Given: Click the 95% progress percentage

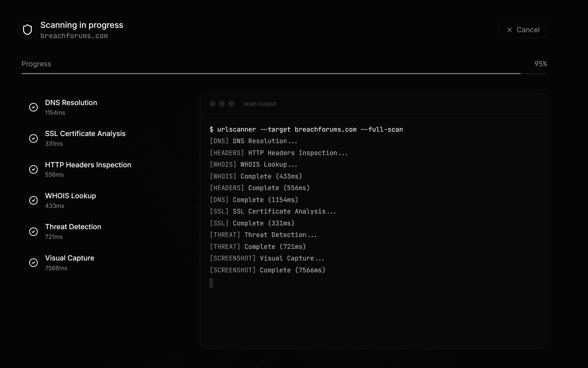Looking at the screenshot, I should click(x=540, y=64).
